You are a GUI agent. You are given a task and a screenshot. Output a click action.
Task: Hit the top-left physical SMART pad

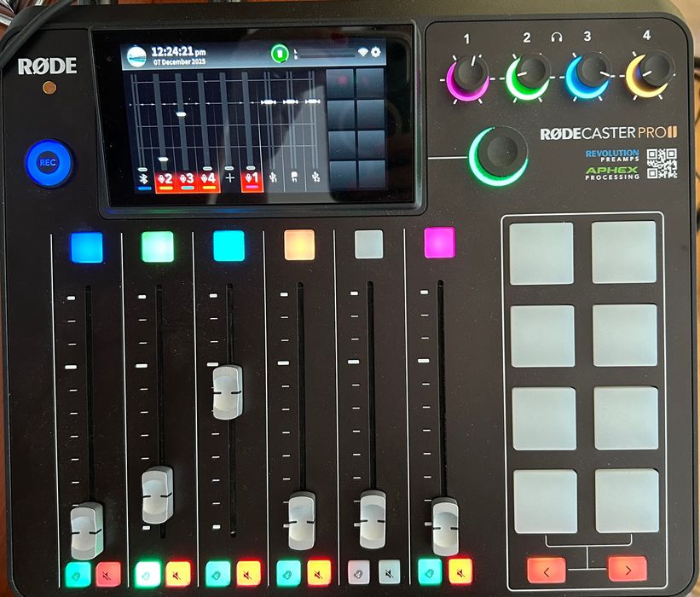pos(541,253)
